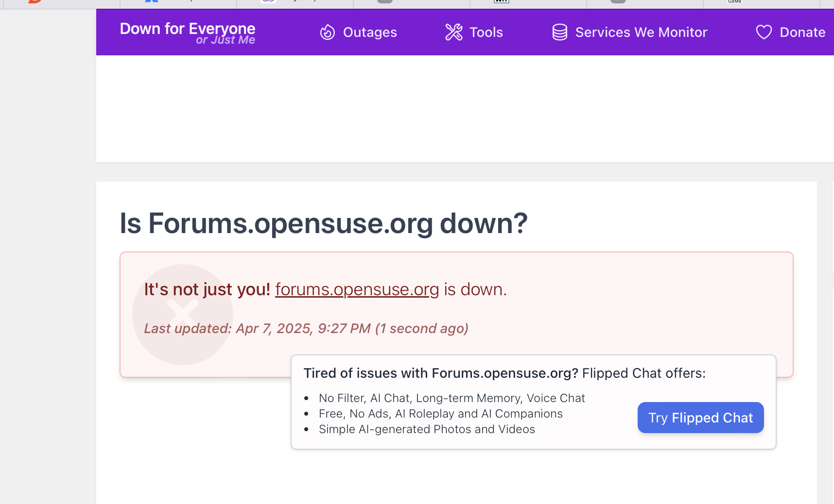Click the Last updated timestamp text
Screen dimensions: 834x504
tap(306, 329)
